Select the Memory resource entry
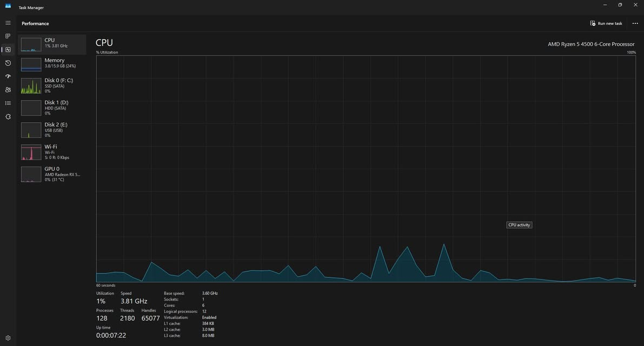The width and height of the screenshot is (644, 346). [52, 64]
